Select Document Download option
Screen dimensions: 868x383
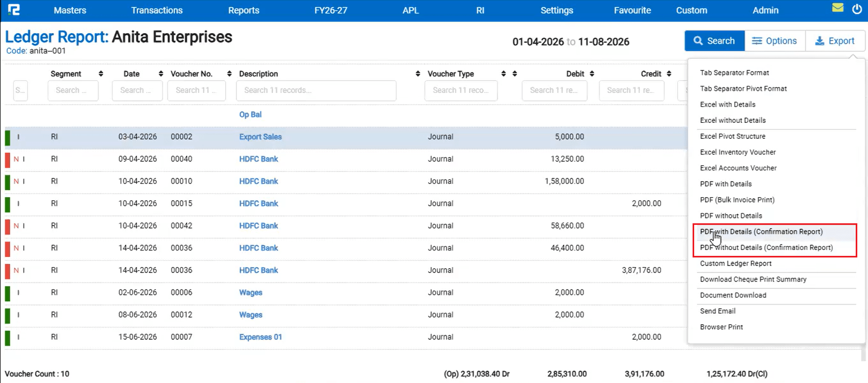pyautogui.click(x=733, y=295)
